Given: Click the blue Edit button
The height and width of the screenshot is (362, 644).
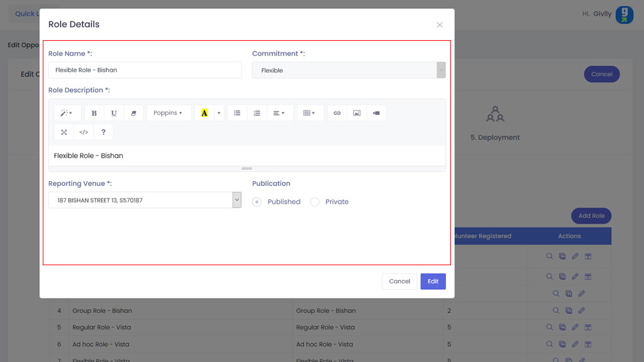Looking at the screenshot, I should [x=433, y=281].
